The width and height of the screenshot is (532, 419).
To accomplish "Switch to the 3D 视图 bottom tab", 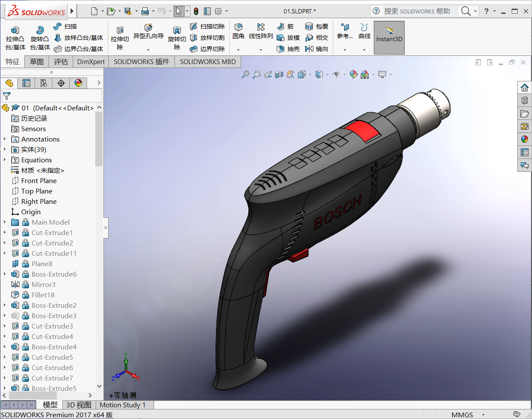I will pos(79,405).
